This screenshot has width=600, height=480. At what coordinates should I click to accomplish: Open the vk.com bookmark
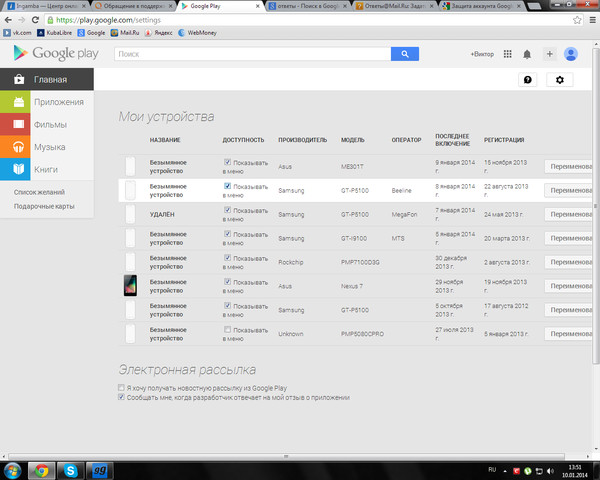coord(18,33)
